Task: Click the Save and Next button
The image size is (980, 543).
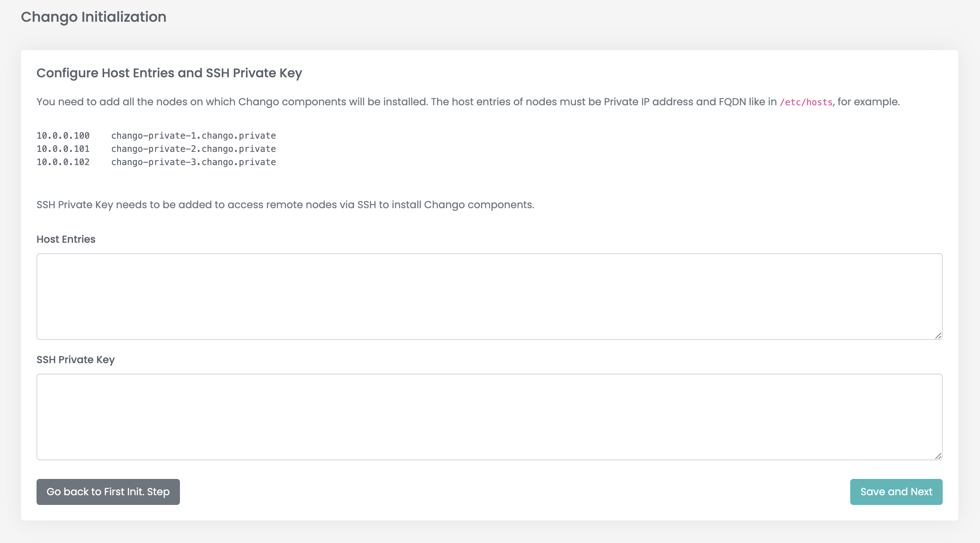Action: pyautogui.click(x=896, y=492)
